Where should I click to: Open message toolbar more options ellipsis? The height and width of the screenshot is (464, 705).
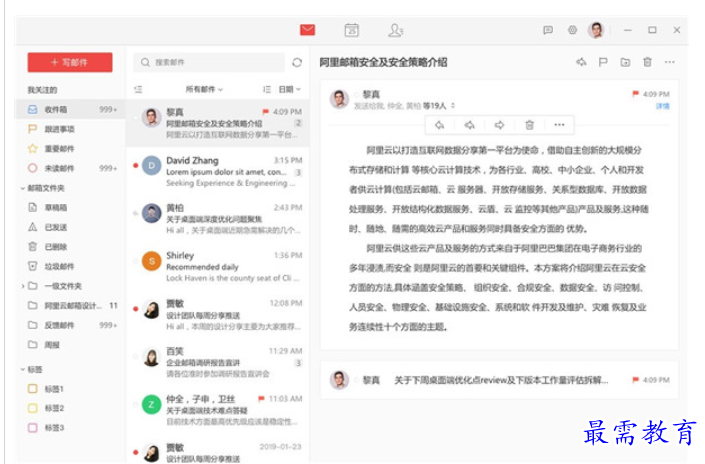[x=559, y=125]
